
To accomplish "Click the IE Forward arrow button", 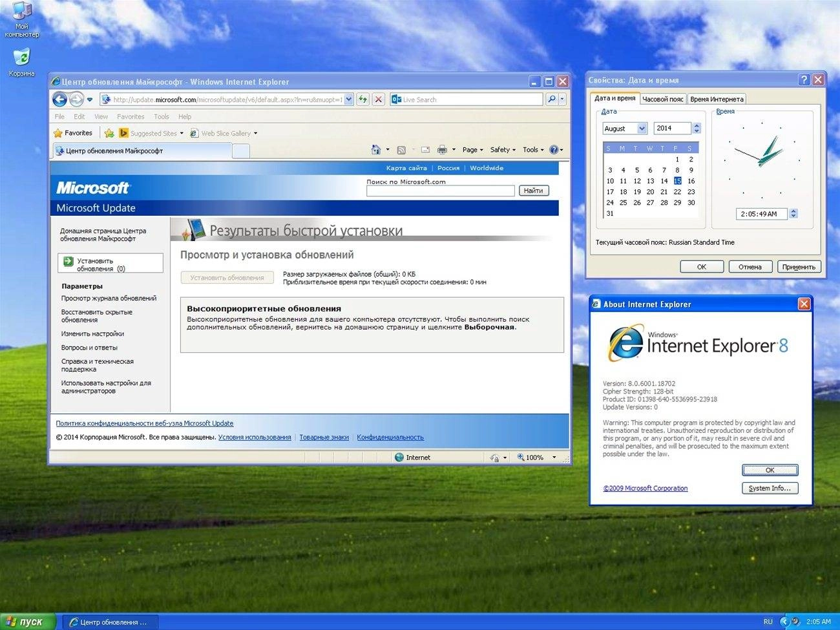I will click(x=76, y=100).
